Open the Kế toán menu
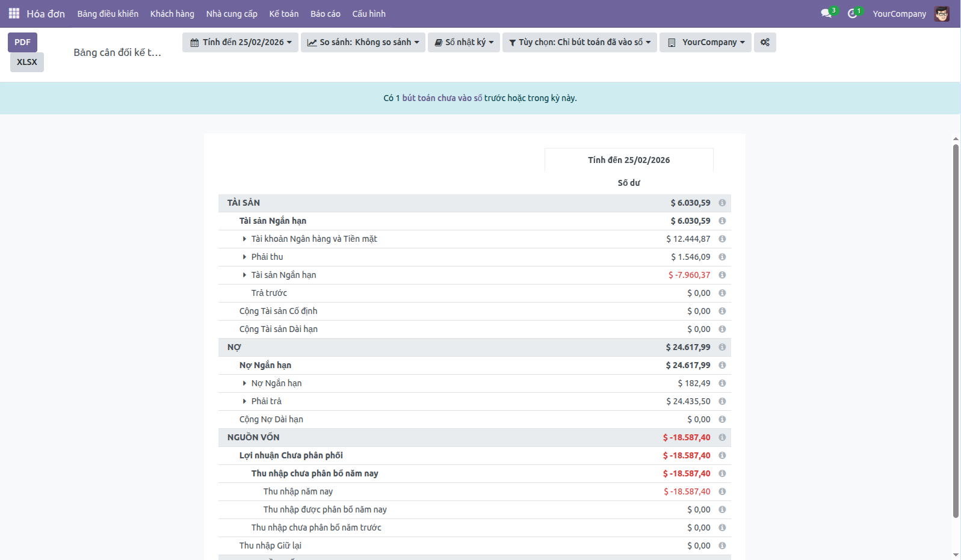The image size is (961, 560). pos(283,13)
